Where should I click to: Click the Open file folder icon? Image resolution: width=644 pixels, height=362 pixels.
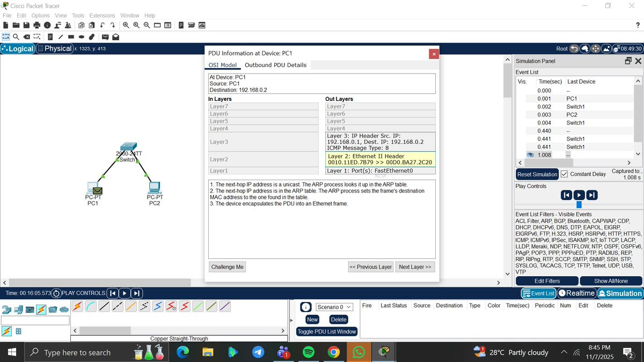pos(16,25)
